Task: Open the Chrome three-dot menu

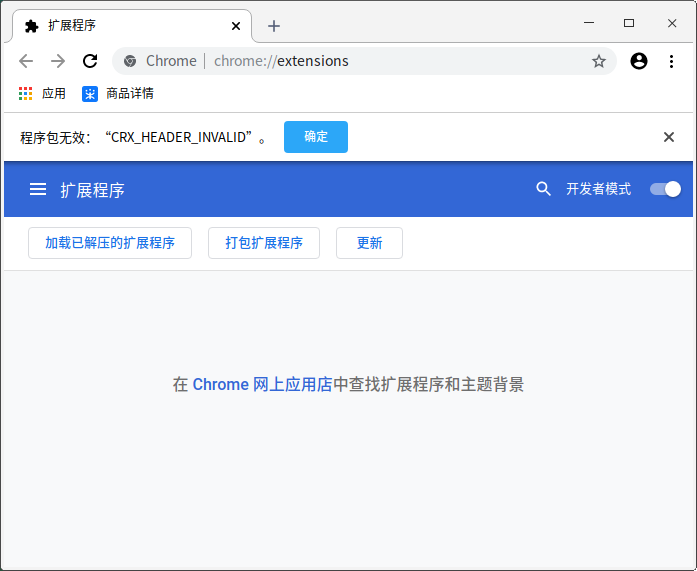Action: (x=671, y=61)
